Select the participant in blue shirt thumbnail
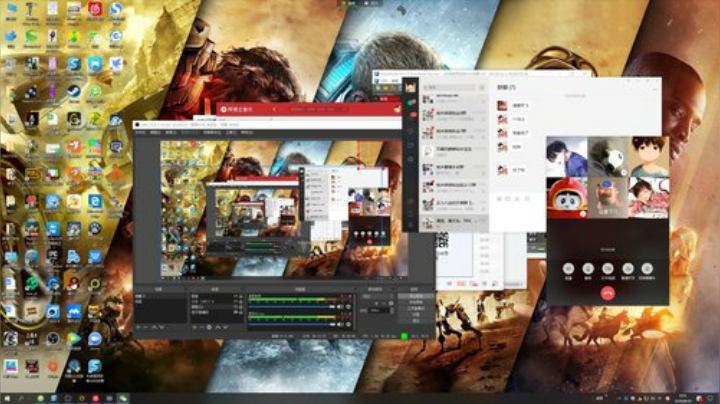720x404 pixels. [x=567, y=157]
